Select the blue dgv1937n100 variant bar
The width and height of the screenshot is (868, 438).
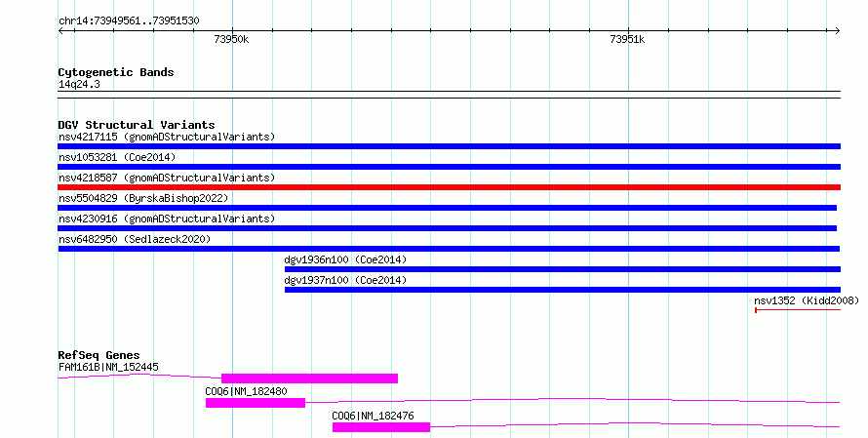(x=563, y=290)
